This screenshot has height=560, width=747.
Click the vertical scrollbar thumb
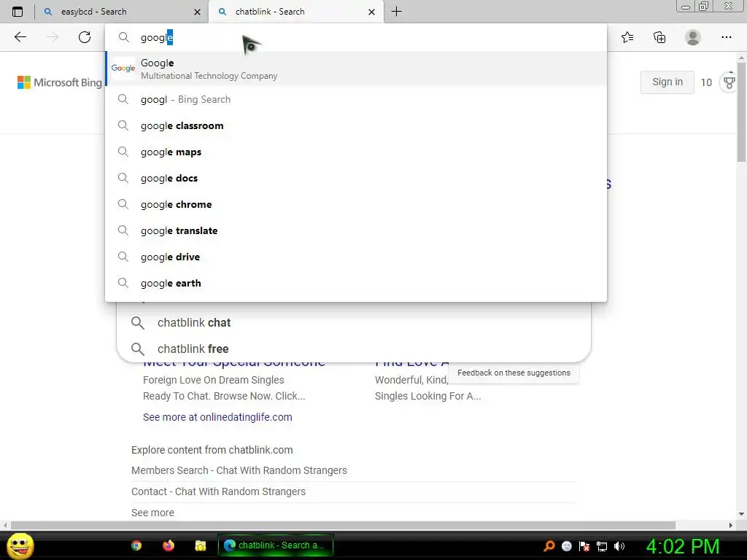741,112
